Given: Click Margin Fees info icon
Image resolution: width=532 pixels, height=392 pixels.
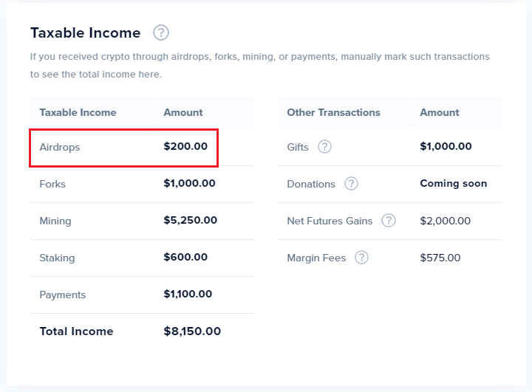Looking at the screenshot, I should click(x=361, y=258).
